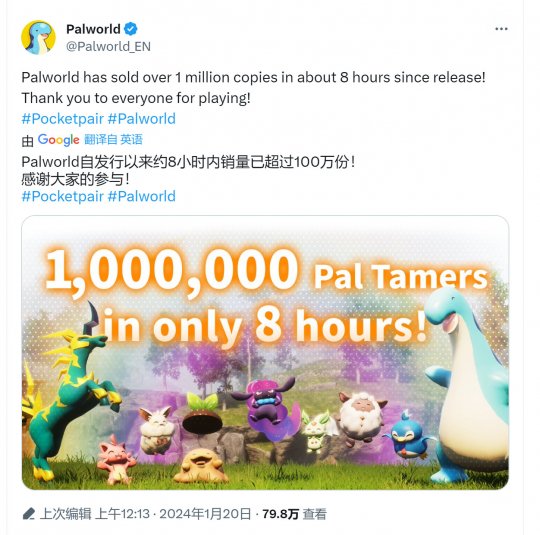Screen dimensions: 540x535
Task: Open the Palworld profile avatar
Action: [38, 37]
